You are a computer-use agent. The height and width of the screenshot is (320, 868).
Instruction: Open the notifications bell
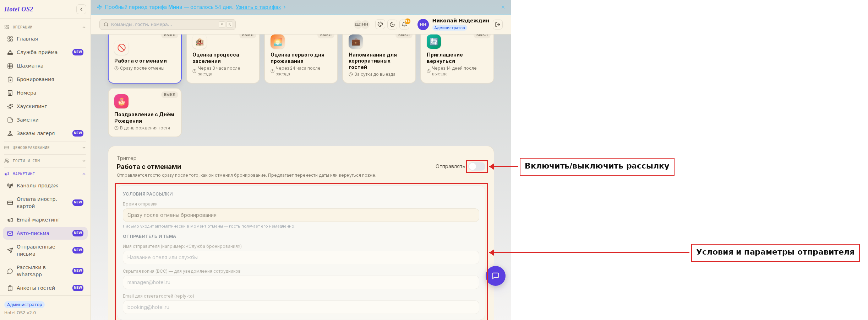pyautogui.click(x=404, y=25)
